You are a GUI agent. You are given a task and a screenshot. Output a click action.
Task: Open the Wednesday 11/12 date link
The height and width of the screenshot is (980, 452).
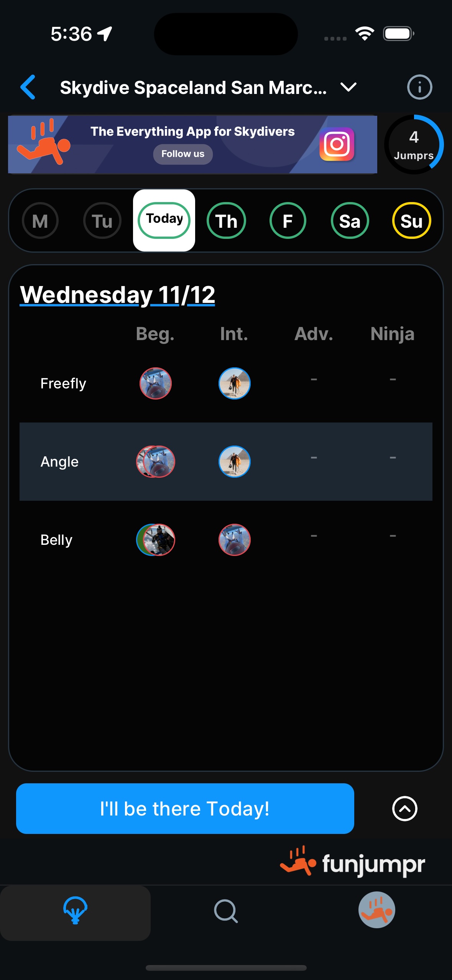tap(117, 295)
